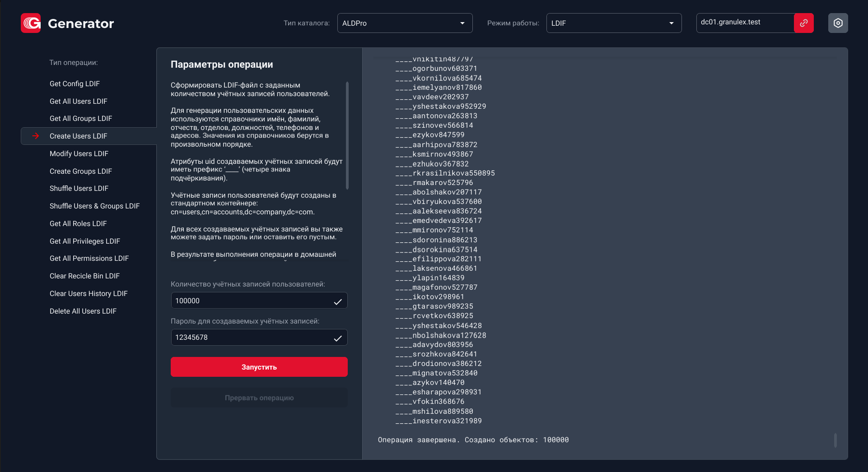Click the Операция завершена status line
This screenshot has height=472, width=868.
473,440
